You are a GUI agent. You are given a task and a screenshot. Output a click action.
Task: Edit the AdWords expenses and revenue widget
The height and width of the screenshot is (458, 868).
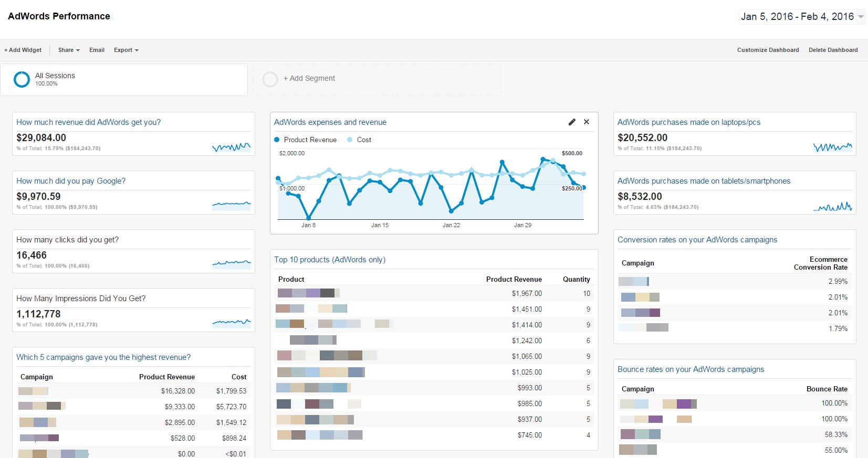pyautogui.click(x=572, y=122)
